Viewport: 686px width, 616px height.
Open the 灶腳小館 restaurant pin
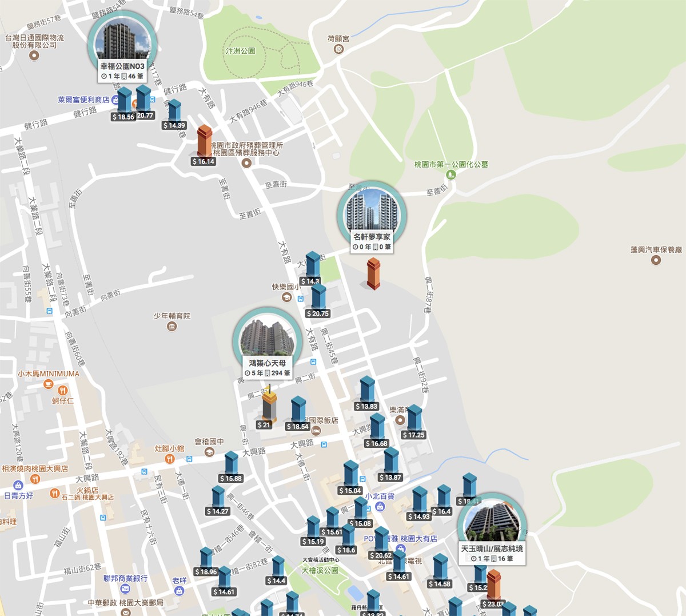tap(169, 459)
